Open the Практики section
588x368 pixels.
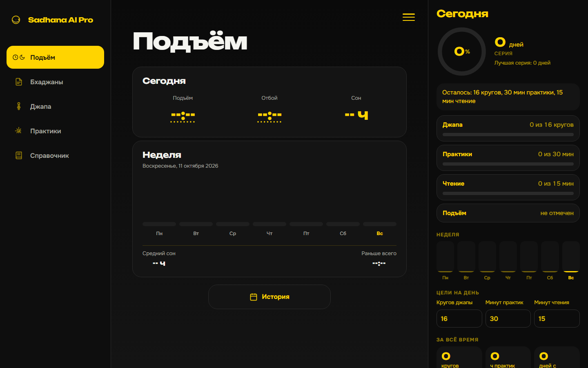[x=55, y=131]
